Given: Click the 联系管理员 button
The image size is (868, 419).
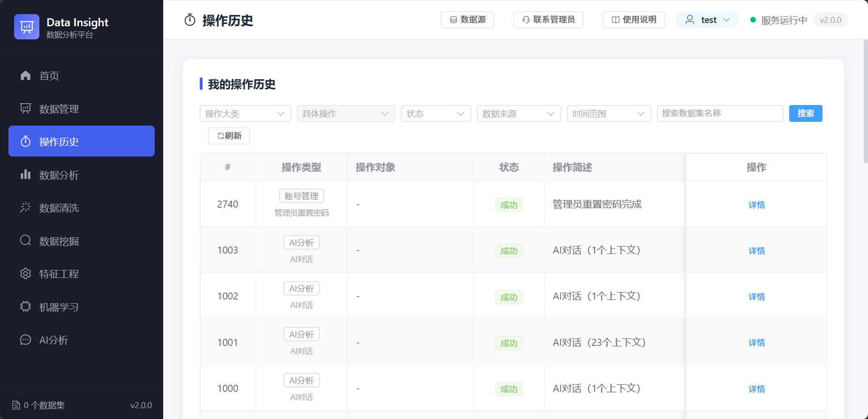Looking at the screenshot, I should 548,20.
